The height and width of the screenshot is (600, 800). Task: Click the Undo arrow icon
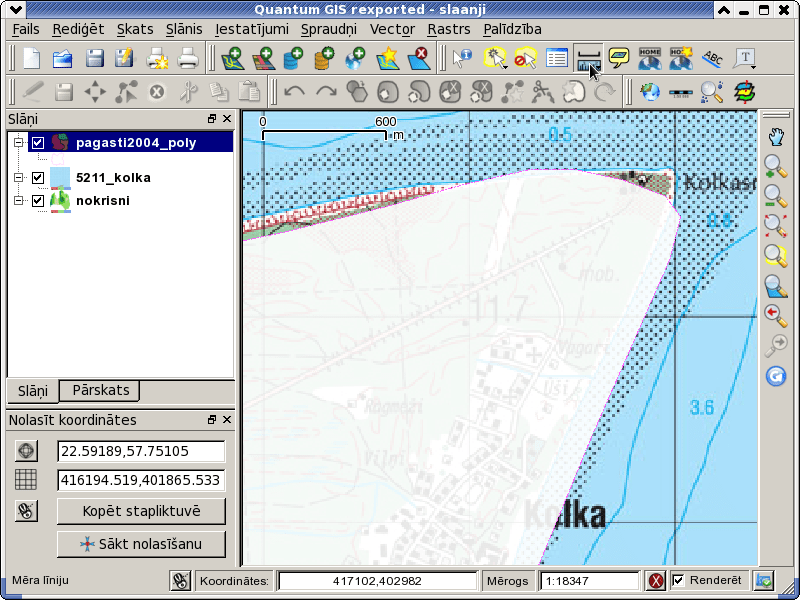click(x=294, y=92)
